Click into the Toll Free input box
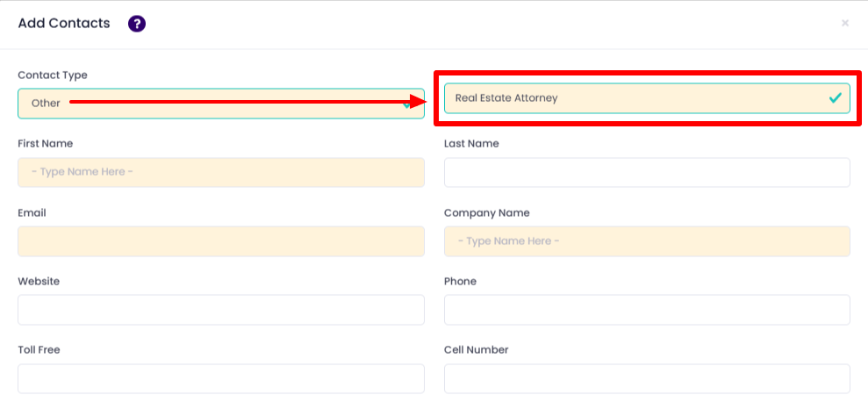 (x=220, y=378)
